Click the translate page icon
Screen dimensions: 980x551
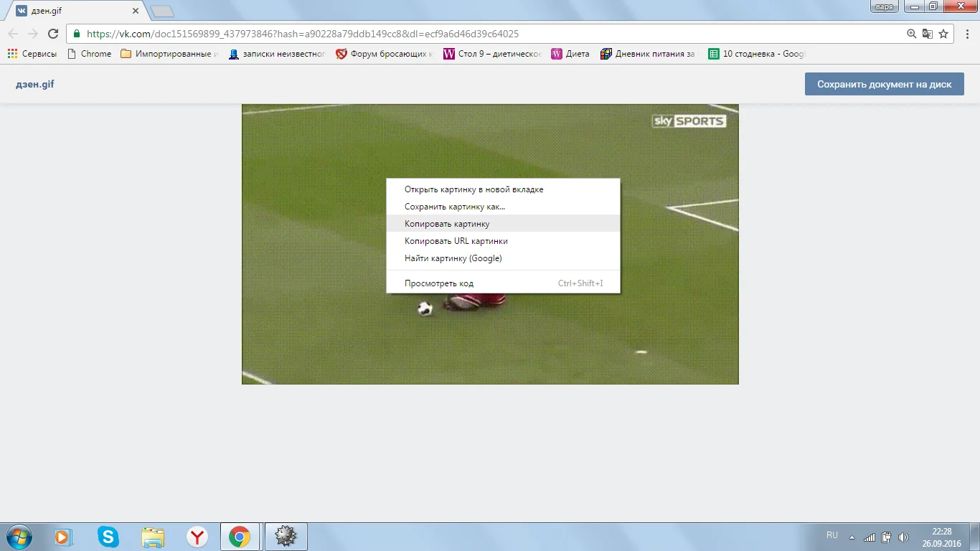click(x=927, y=34)
